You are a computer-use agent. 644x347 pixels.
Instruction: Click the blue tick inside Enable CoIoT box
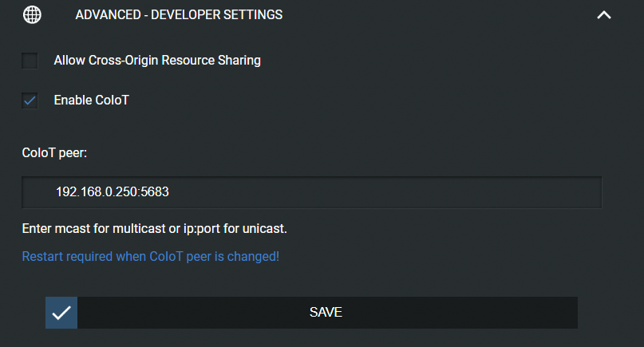[30, 101]
